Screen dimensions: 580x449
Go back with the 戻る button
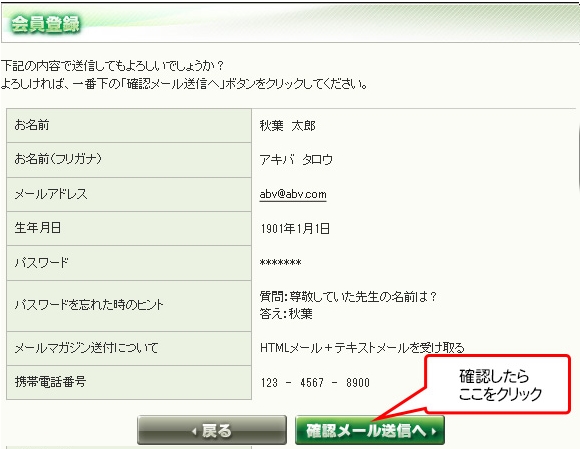(212, 430)
